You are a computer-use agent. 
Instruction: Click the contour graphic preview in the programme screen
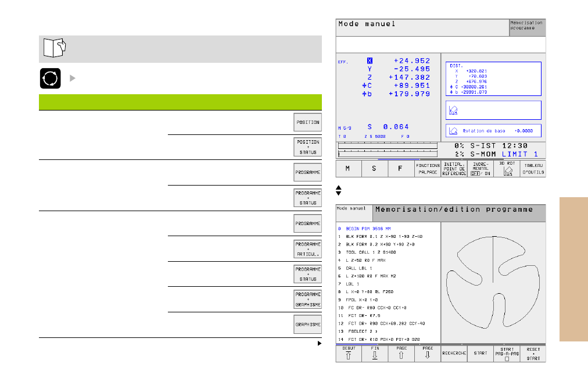click(x=493, y=283)
